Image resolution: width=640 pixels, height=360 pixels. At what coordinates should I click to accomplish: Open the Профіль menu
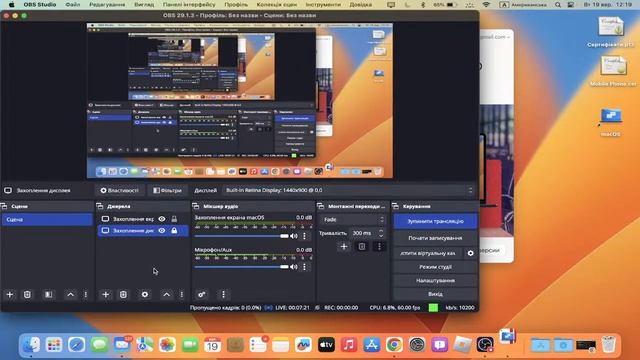pos(236,4)
